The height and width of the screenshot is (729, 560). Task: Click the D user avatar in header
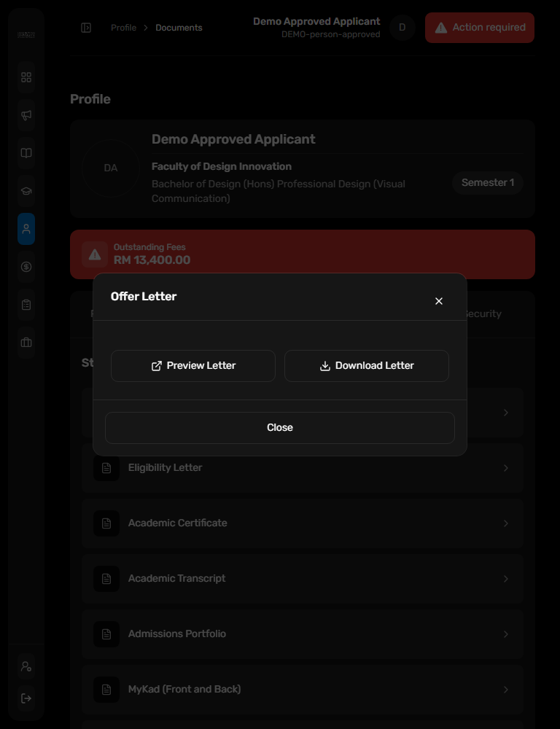point(402,28)
